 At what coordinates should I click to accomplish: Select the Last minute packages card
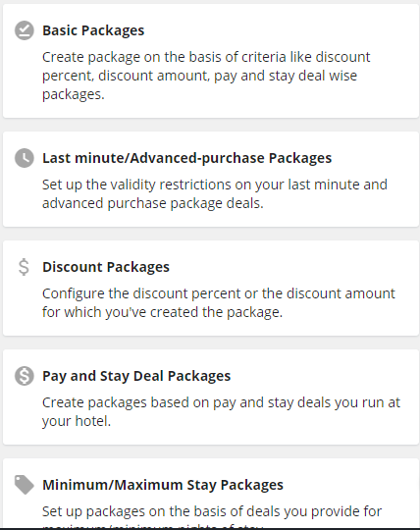point(211,180)
